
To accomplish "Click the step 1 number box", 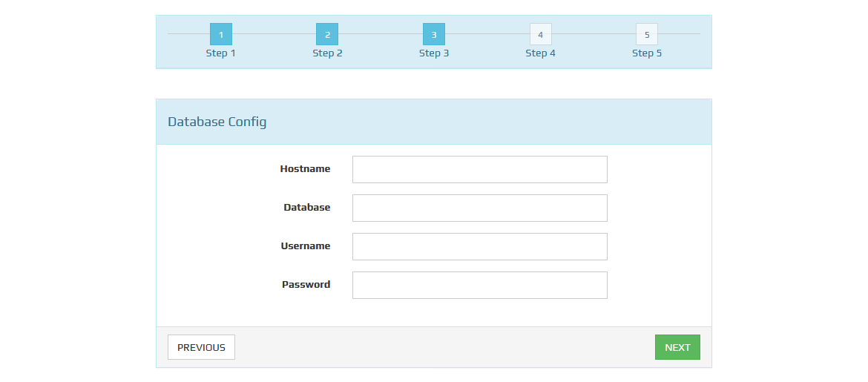I will point(221,34).
